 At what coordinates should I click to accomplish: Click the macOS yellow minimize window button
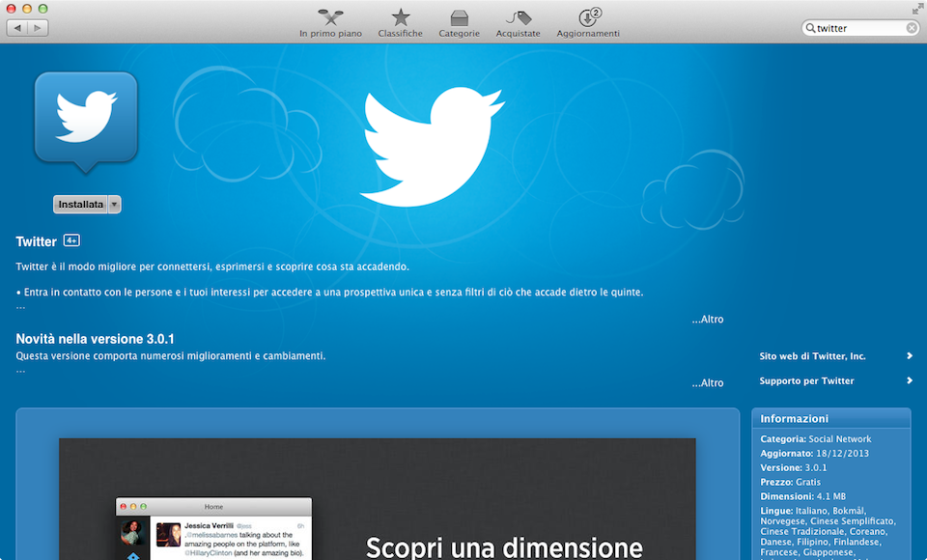pos(27,9)
